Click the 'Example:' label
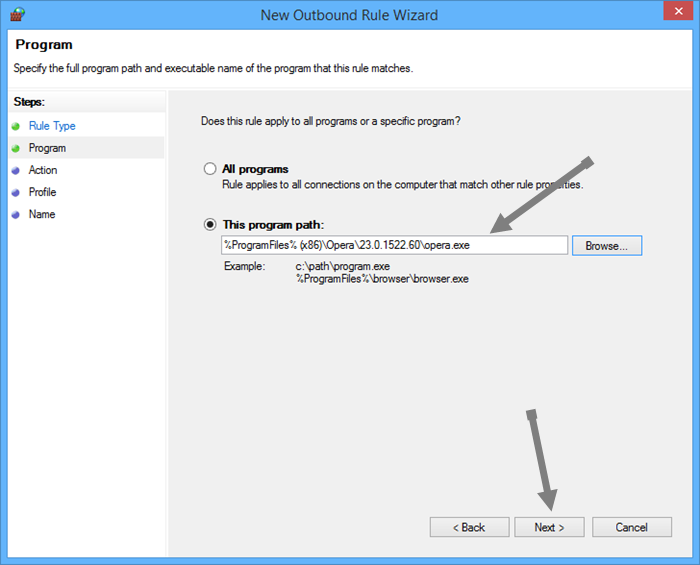The image size is (700, 565). pos(244,266)
